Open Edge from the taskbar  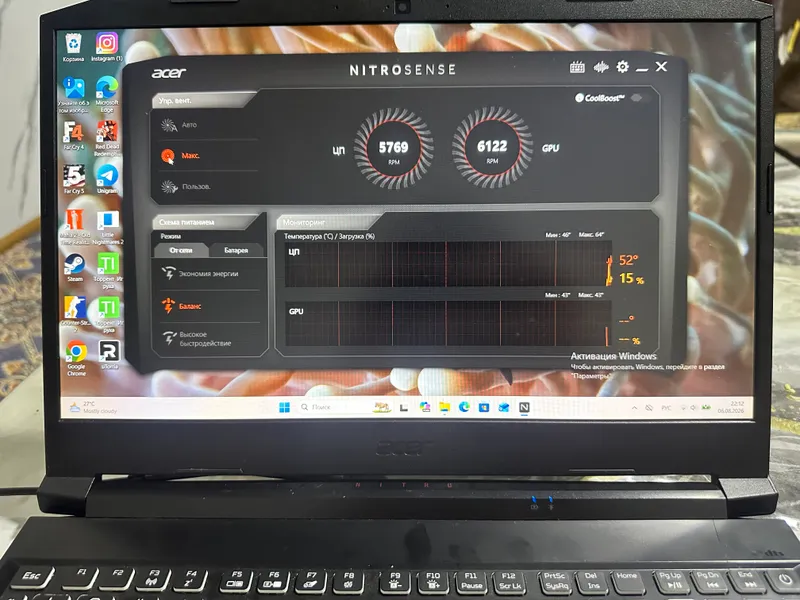pos(464,407)
